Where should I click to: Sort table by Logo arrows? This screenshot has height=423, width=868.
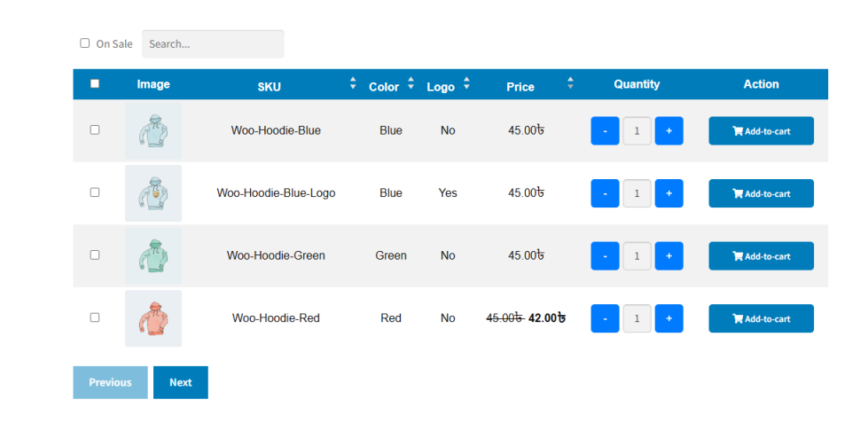pos(466,83)
